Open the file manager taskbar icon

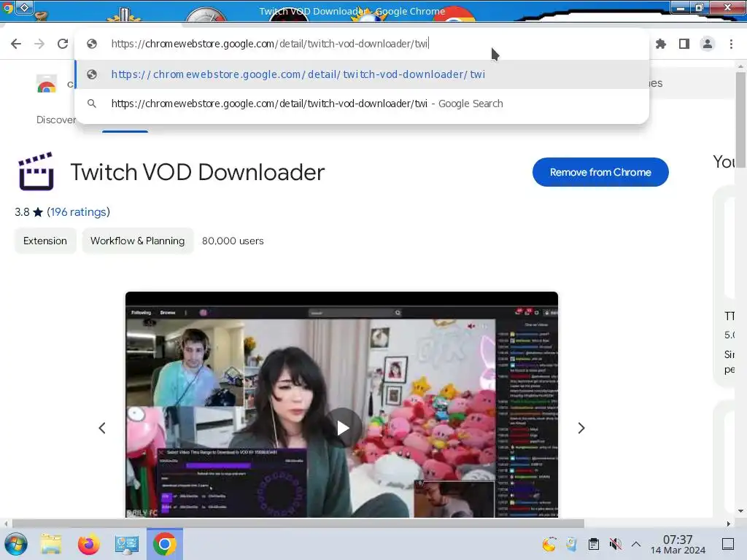(x=51, y=544)
